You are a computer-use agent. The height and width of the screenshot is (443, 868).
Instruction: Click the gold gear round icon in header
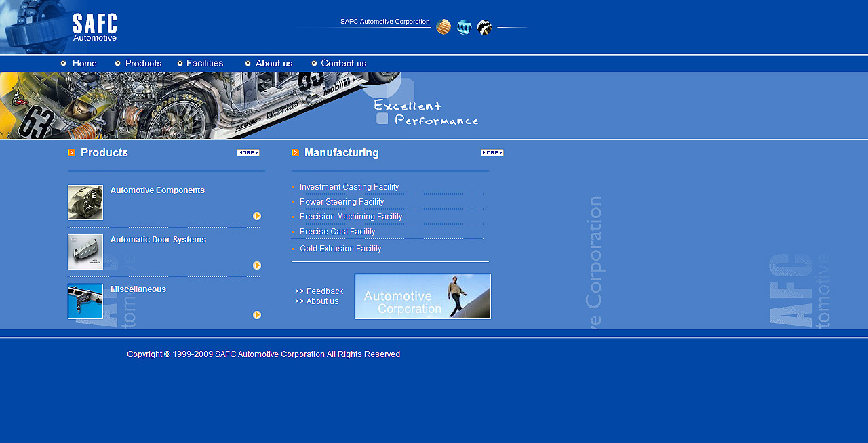(443, 27)
